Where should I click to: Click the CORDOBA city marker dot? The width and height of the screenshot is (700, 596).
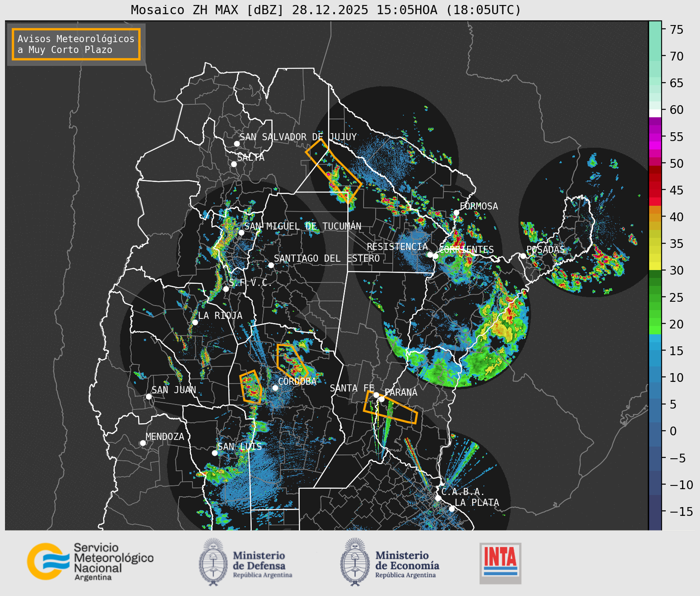click(x=275, y=388)
